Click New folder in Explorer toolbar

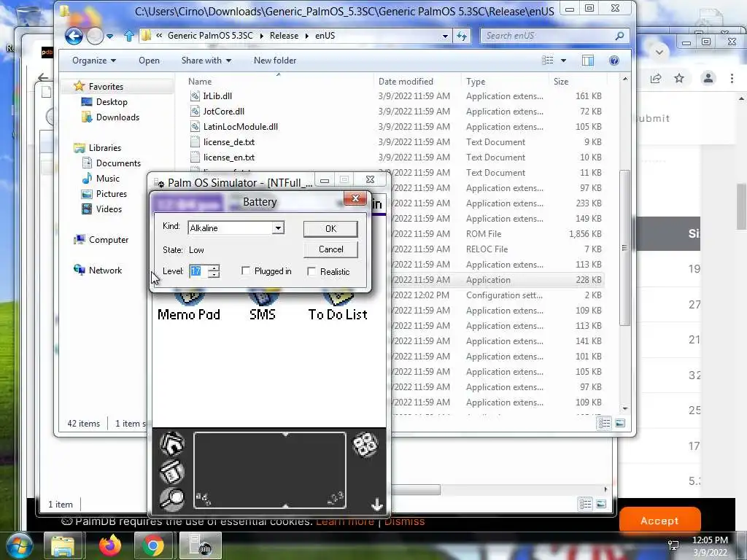point(275,61)
